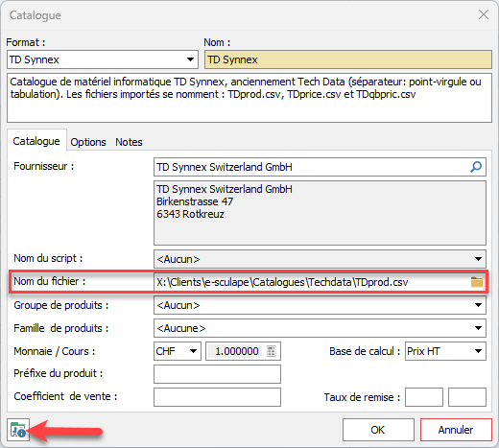This screenshot has height=448, width=499.
Task: Open the exchange rate calculator icon
Action: (271, 351)
